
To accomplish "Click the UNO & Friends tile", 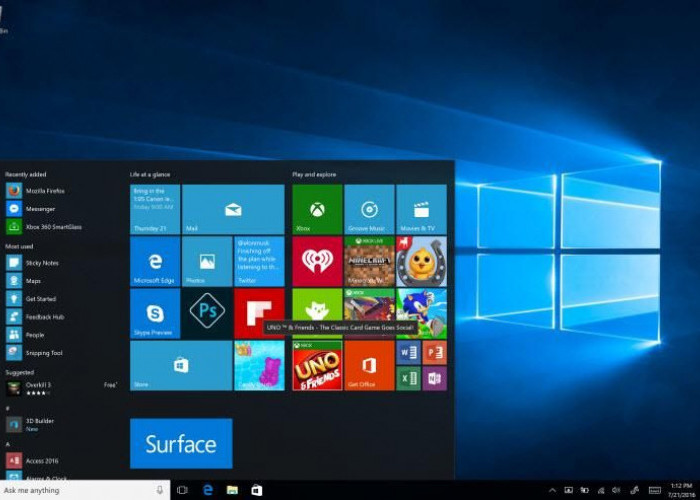I will pos(317,366).
